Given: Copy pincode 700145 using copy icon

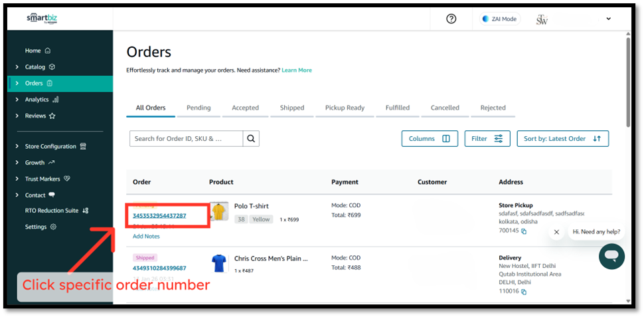Looking at the screenshot, I should point(524,231).
